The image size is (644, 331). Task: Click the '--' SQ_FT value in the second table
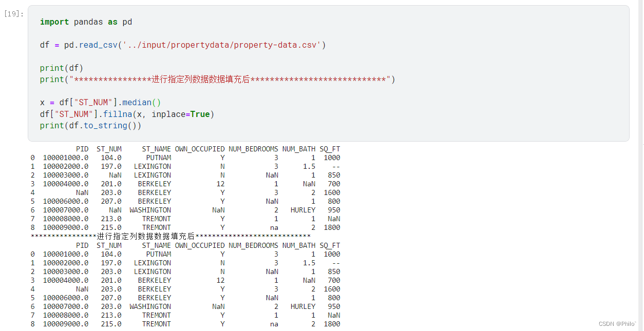point(336,263)
